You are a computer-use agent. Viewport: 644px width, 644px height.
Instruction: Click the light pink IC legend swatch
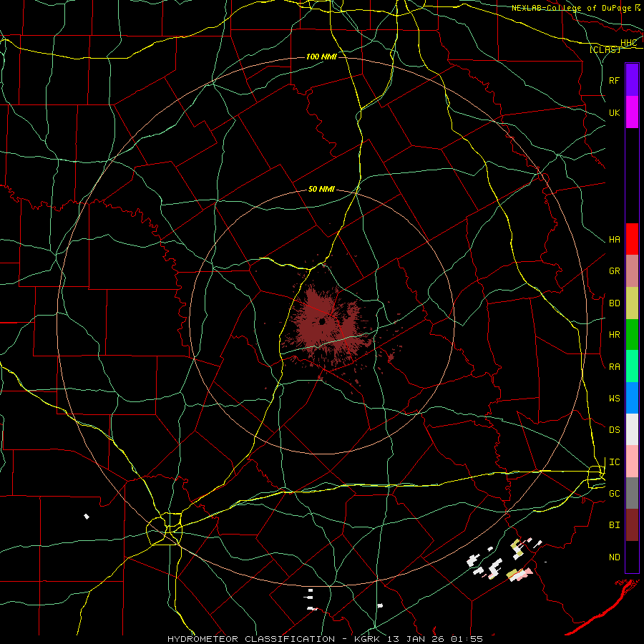tap(632, 462)
